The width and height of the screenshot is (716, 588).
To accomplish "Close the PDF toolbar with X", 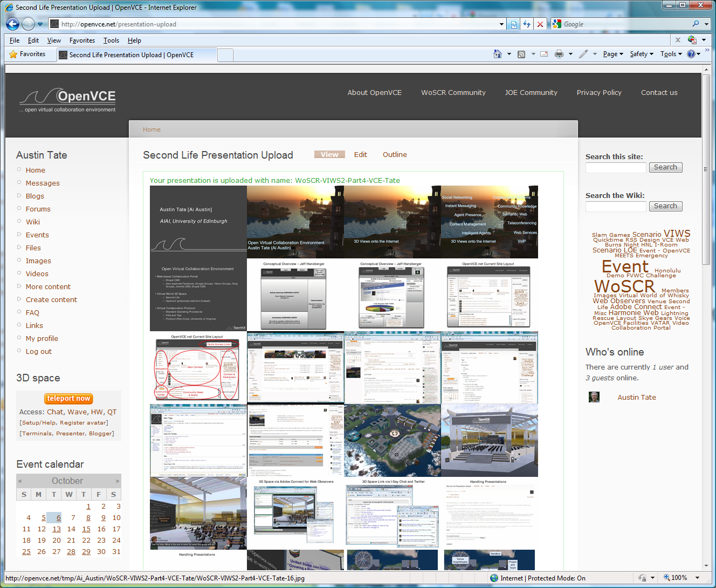I will tap(678, 40).
